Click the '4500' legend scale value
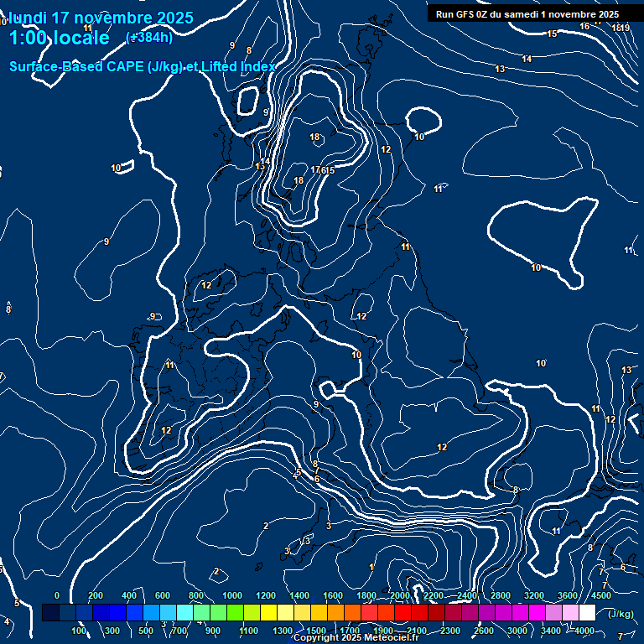Image resolution: width=644 pixels, height=644 pixels. point(601,595)
